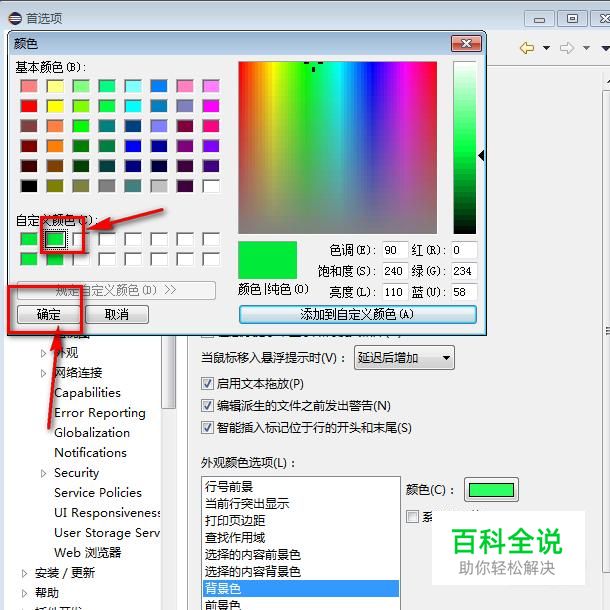Select the highlighted second custom color swatch

pos(55,239)
